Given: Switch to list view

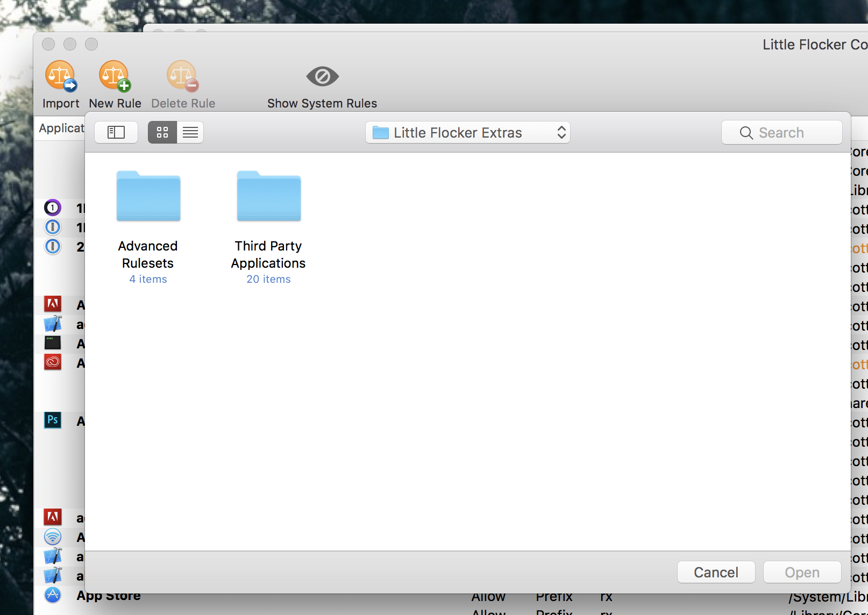Looking at the screenshot, I should pyautogui.click(x=190, y=132).
